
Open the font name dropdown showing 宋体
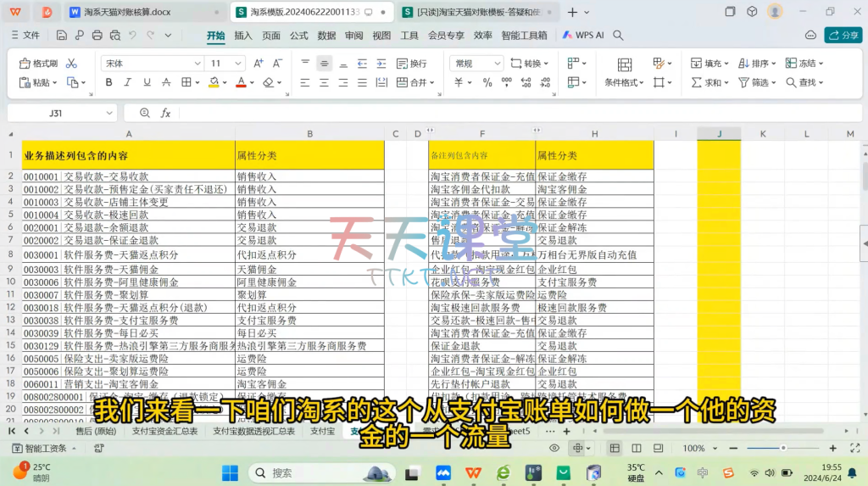point(150,64)
